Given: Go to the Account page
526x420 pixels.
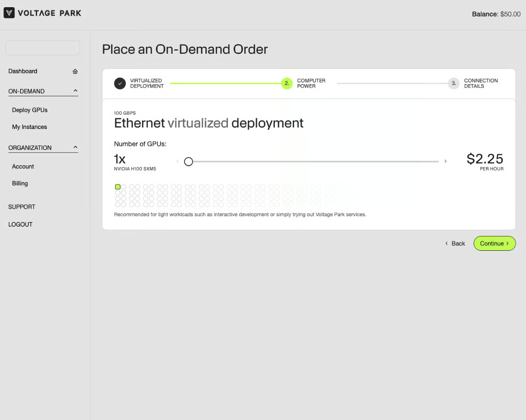Looking at the screenshot, I should point(23,167).
